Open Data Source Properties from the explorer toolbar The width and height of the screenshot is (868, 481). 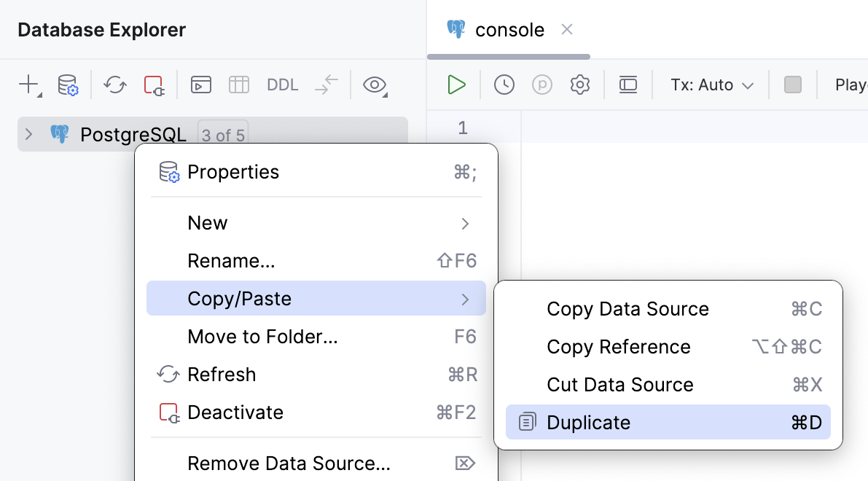(x=68, y=85)
